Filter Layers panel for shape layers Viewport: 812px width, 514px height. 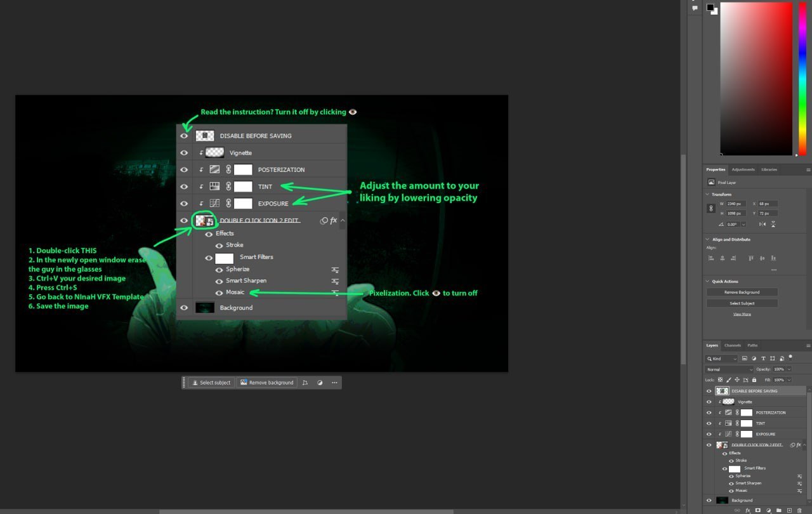click(772, 359)
